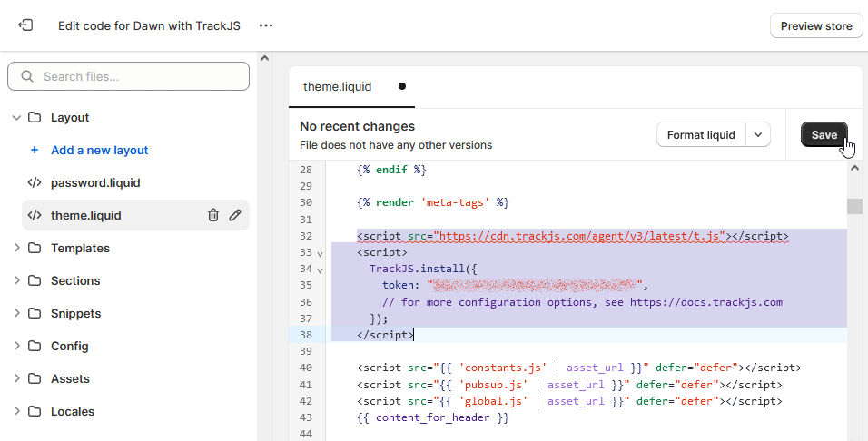Screen dimensions: 868x441
Task: Click the Config folder icon
Action: pos(35,346)
